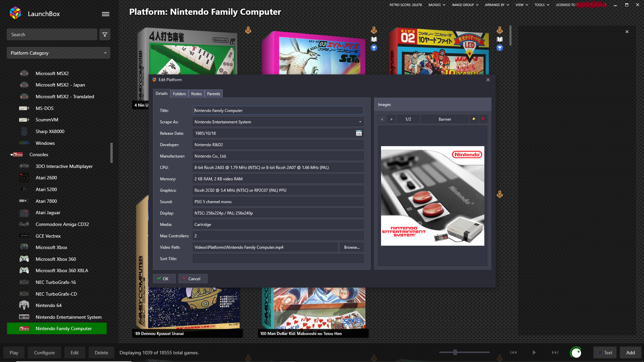Click the MS-DOS platform icon
Image resolution: width=644 pixels, height=362 pixels.
(x=24, y=108)
